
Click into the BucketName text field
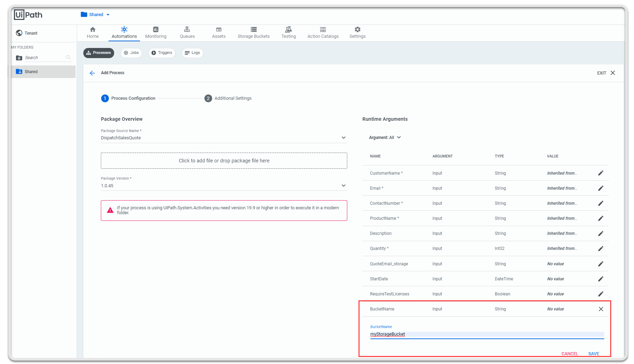pos(487,334)
